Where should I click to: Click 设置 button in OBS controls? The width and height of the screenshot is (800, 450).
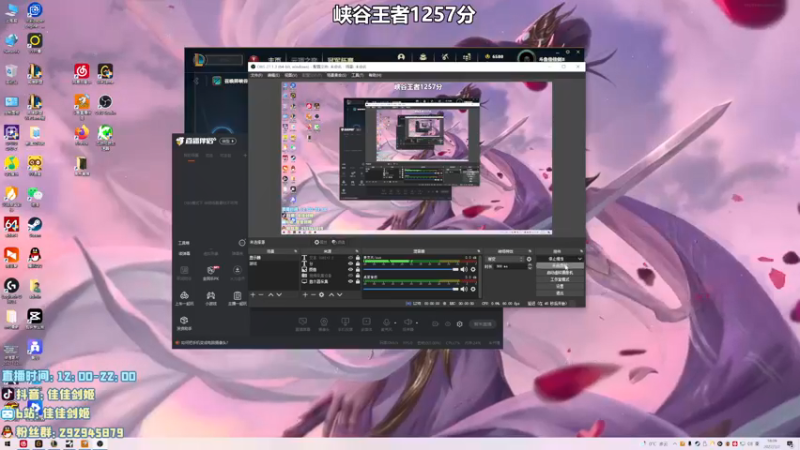point(560,286)
